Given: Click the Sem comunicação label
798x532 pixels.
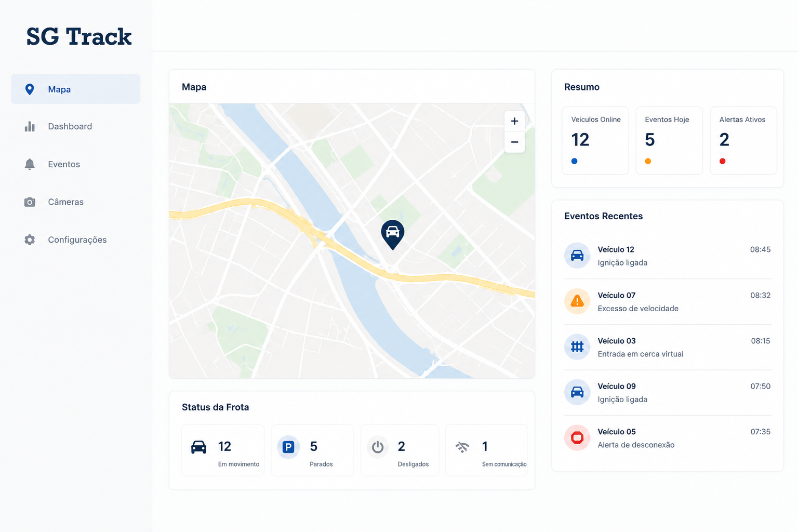Looking at the screenshot, I should click(x=504, y=464).
